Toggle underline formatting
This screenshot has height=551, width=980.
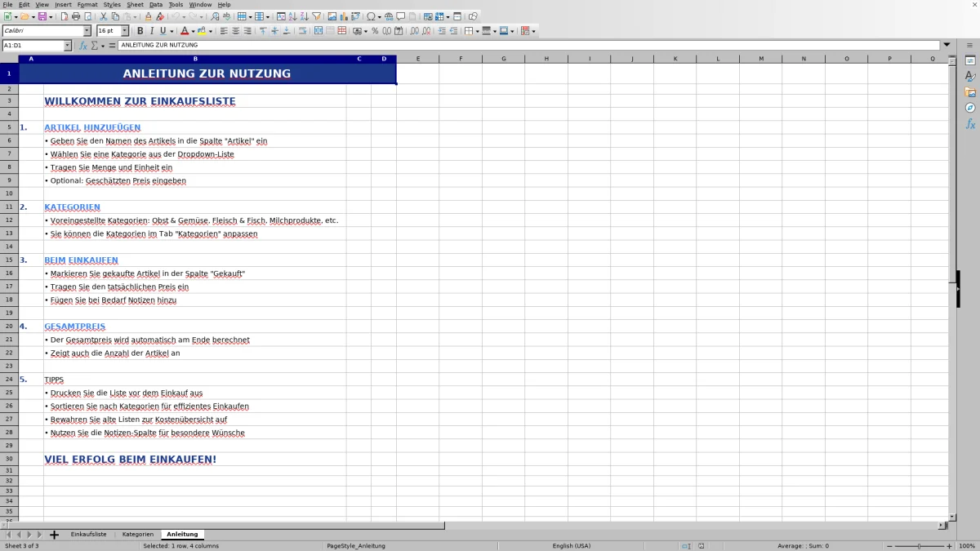[x=162, y=30]
